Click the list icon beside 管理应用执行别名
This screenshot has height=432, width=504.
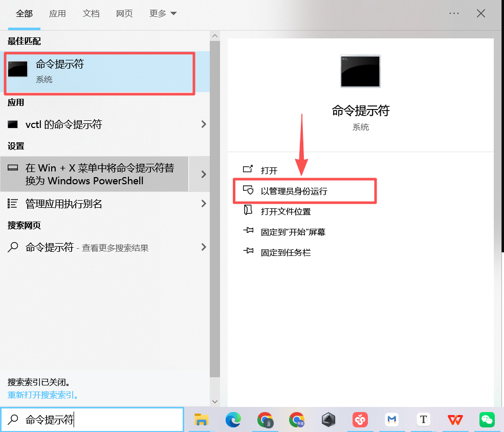coord(12,204)
